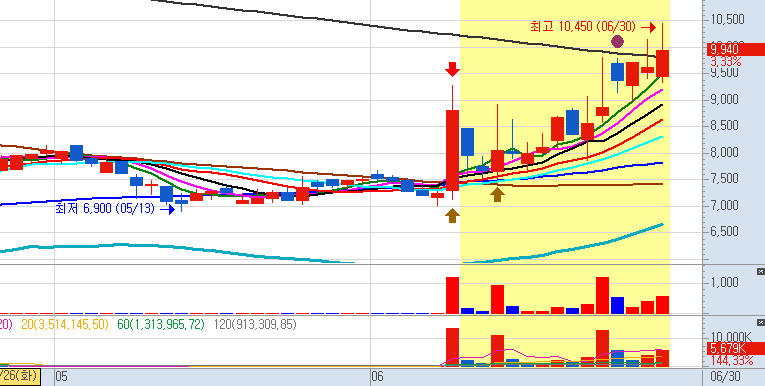Close the indicator panel with the 10,000K axis
The height and width of the screenshot is (386, 765).
tap(760, 322)
